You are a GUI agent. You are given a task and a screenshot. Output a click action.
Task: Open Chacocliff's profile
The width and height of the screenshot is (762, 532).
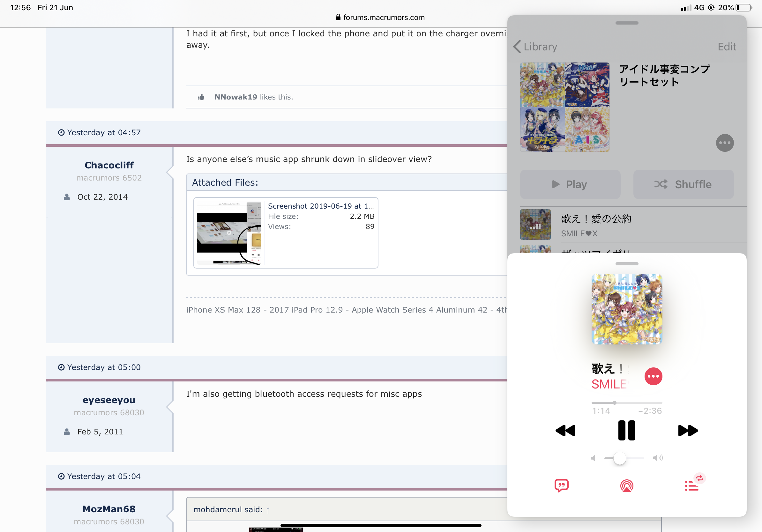click(x=109, y=165)
